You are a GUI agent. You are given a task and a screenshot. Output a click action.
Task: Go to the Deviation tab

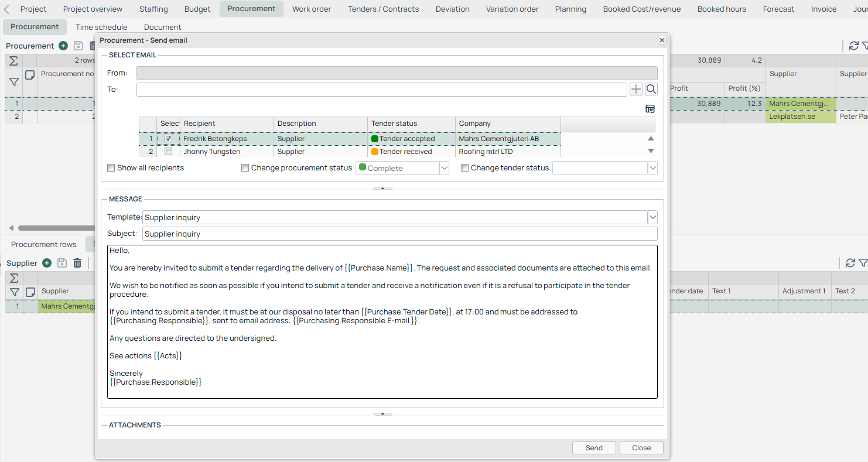coord(452,9)
